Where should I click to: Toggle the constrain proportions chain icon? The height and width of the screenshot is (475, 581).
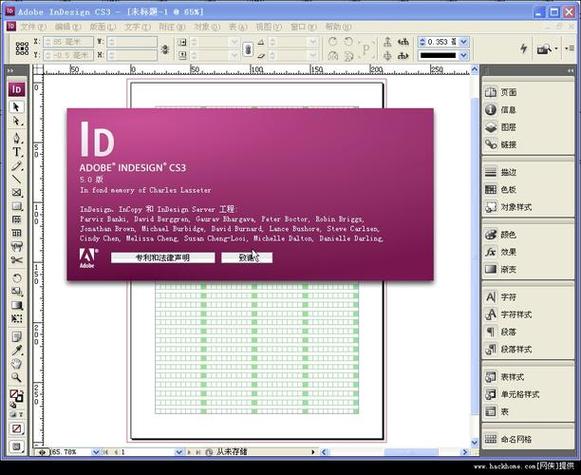click(248, 49)
